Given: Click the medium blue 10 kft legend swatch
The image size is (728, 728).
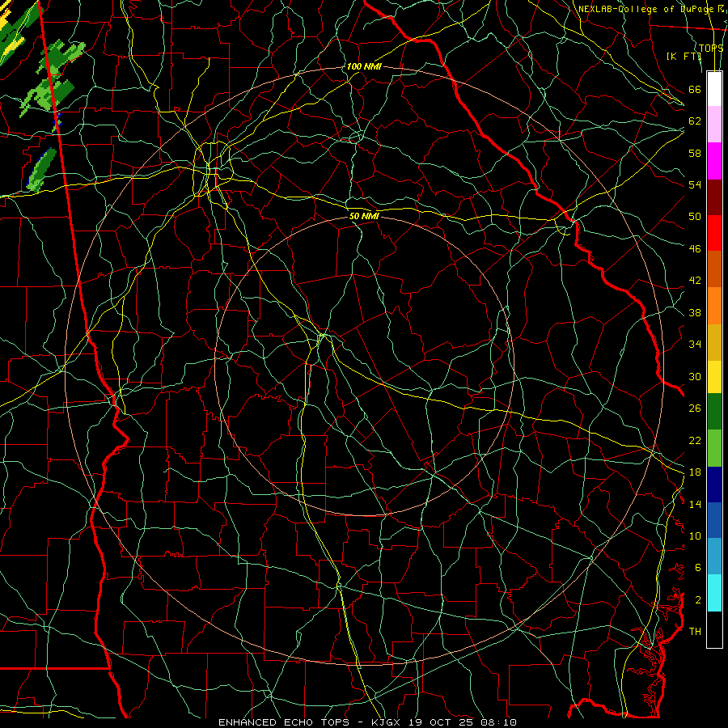Looking at the screenshot, I should pyautogui.click(x=714, y=520).
